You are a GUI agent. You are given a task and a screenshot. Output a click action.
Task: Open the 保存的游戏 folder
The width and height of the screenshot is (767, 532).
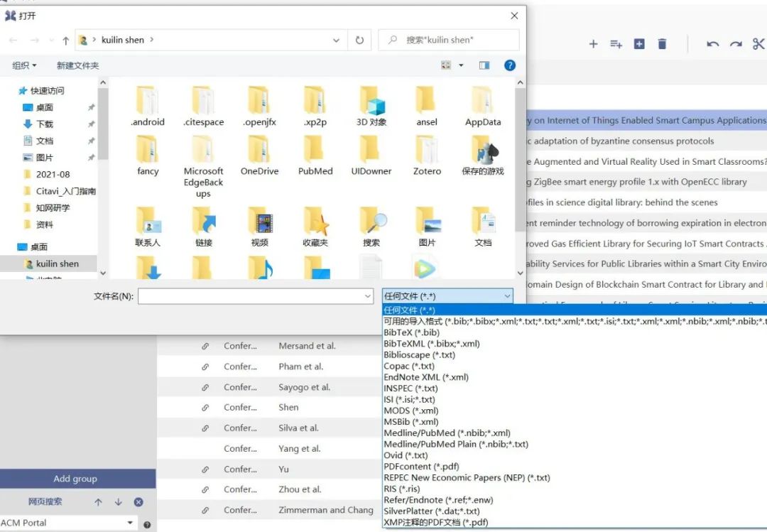coord(483,156)
